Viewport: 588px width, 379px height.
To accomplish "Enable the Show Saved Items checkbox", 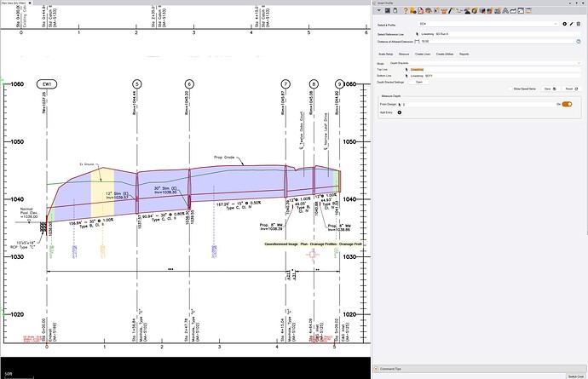I will pyautogui.click(x=509, y=89).
